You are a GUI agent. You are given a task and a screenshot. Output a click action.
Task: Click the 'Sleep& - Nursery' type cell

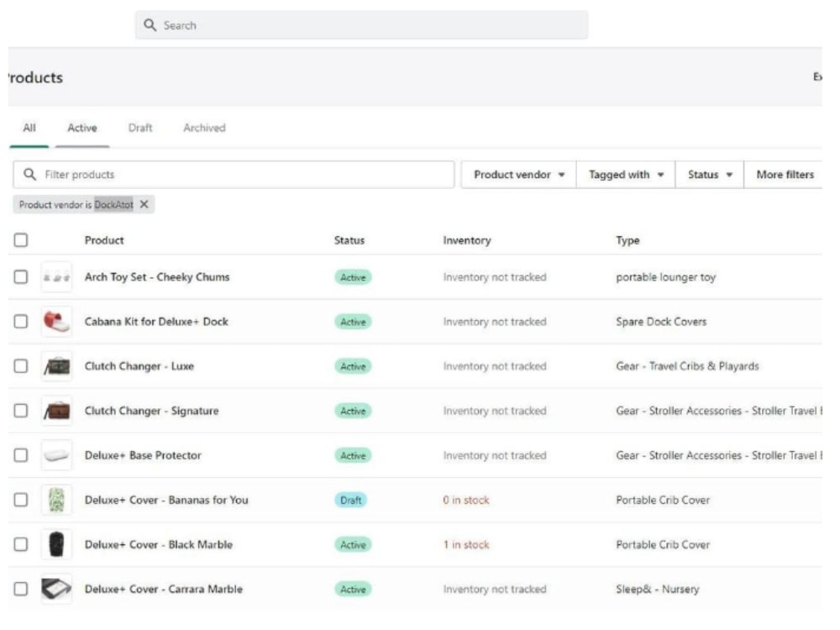coord(658,589)
